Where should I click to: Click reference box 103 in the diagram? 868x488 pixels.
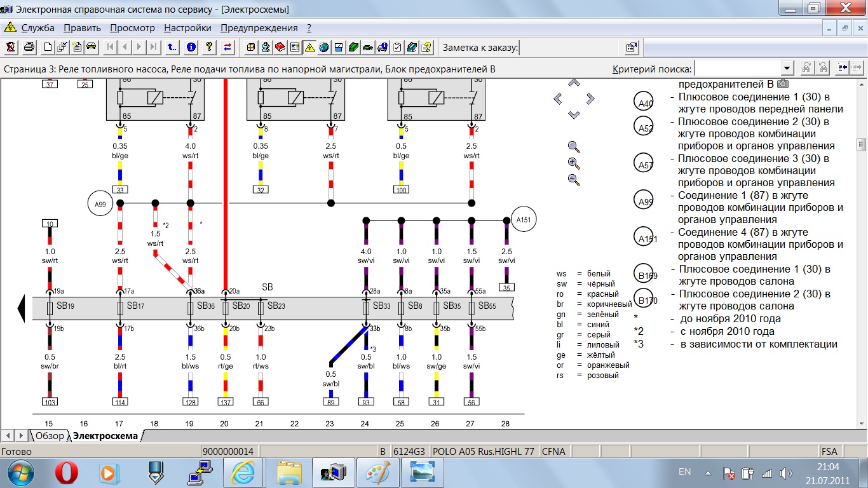click(50, 402)
